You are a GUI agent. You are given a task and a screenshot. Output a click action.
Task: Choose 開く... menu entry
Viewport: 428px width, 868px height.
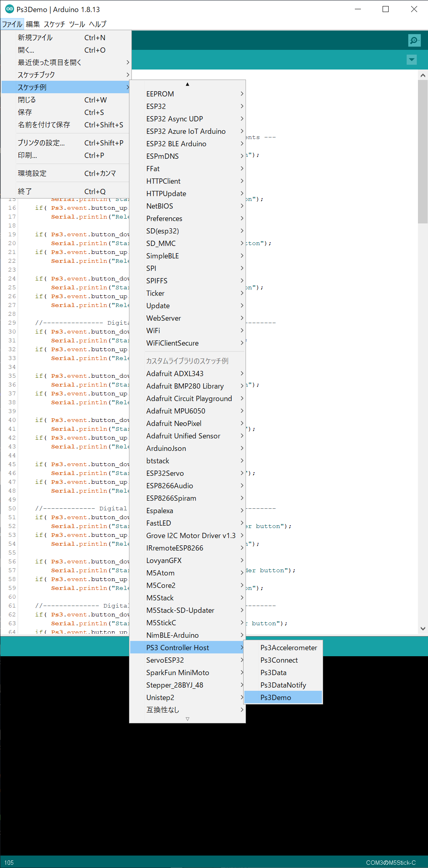(66, 50)
